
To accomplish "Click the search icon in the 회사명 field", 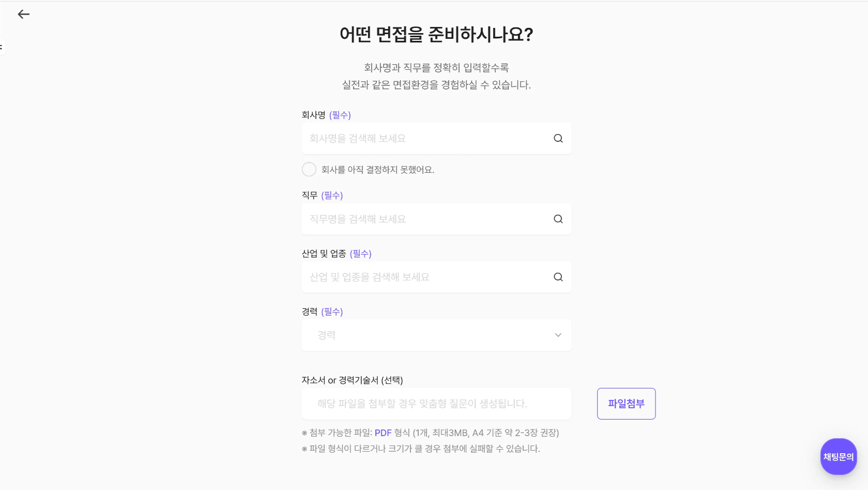I will tap(558, 139).
